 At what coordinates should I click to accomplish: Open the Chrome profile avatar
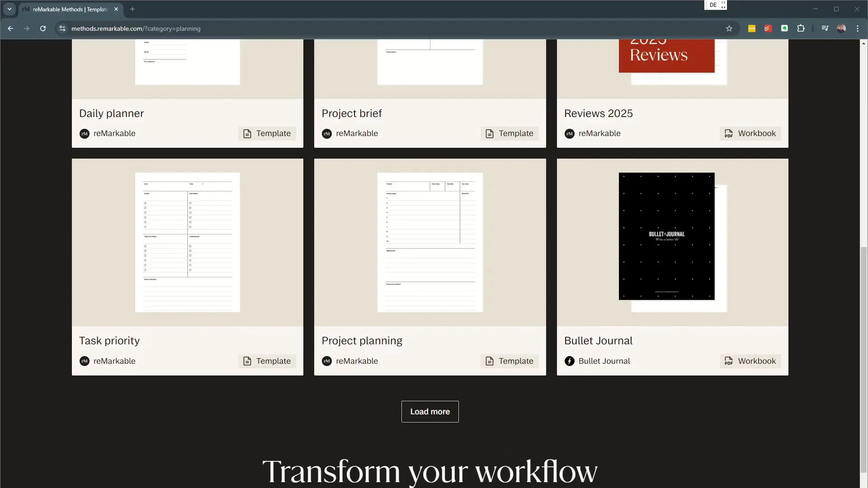click(x=841, y=28)
